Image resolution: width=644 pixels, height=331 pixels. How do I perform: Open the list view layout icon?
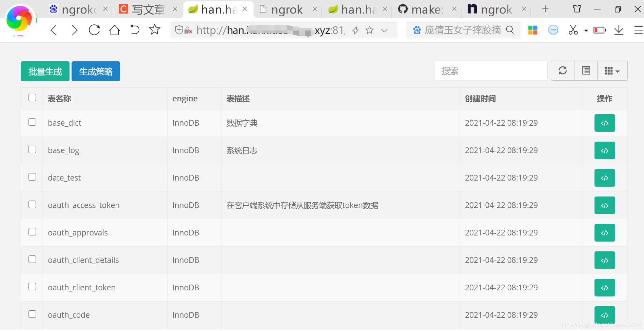(x=586, y=70)
